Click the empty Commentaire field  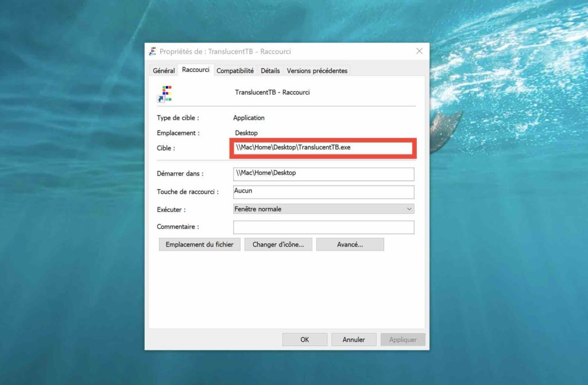click(x=323, y=227)
